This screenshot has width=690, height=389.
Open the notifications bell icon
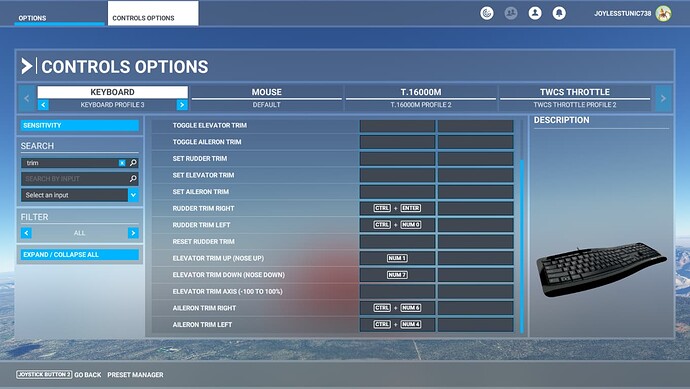point(559,13)
